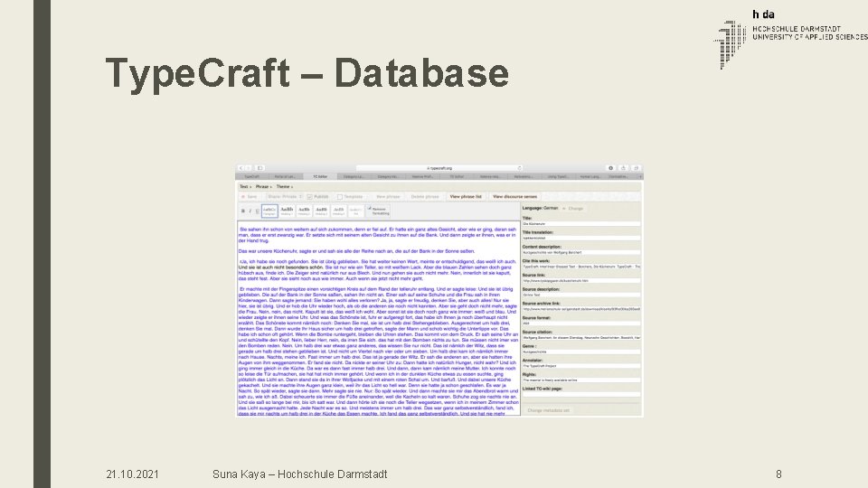Viewport: 868px width, 488px height.
Task: Click the Rights input field
Action: 581,380
